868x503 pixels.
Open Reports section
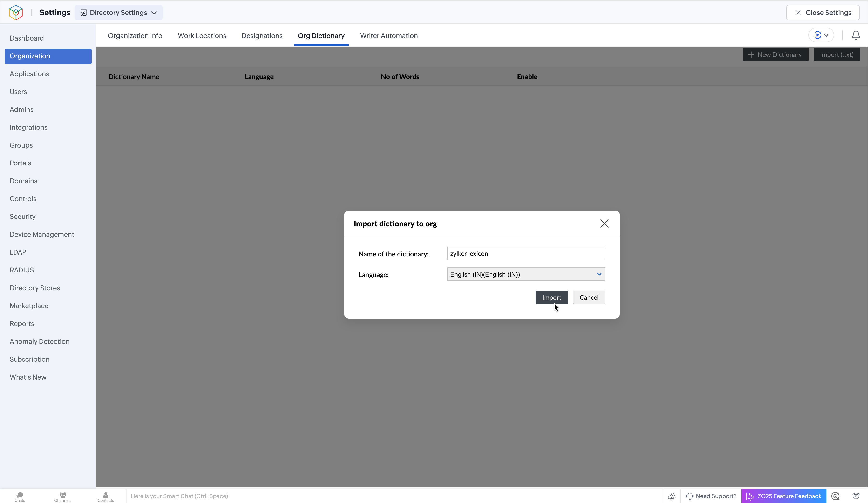[x=22, y=324]
